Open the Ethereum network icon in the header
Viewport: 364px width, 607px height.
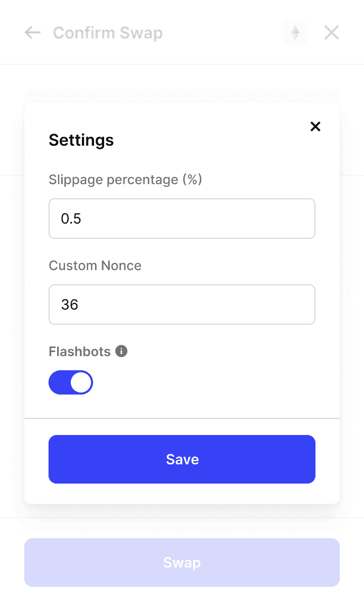[x=295, y=32]
